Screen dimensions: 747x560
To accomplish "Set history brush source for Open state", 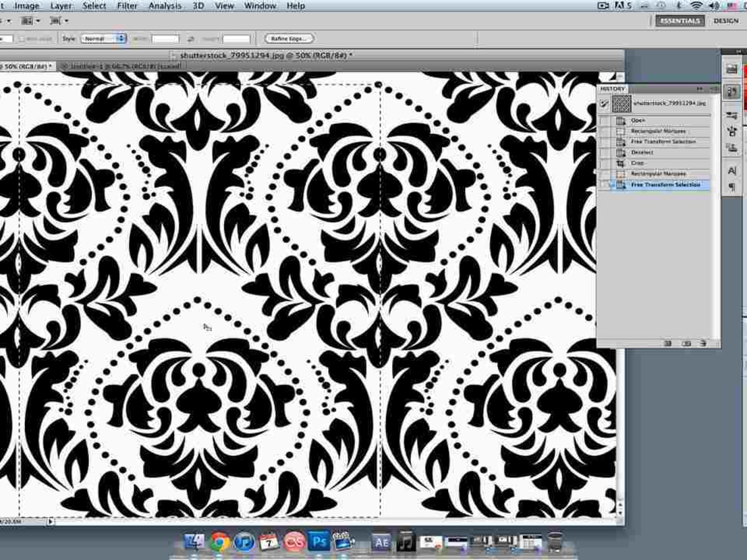I will [604, 121].
